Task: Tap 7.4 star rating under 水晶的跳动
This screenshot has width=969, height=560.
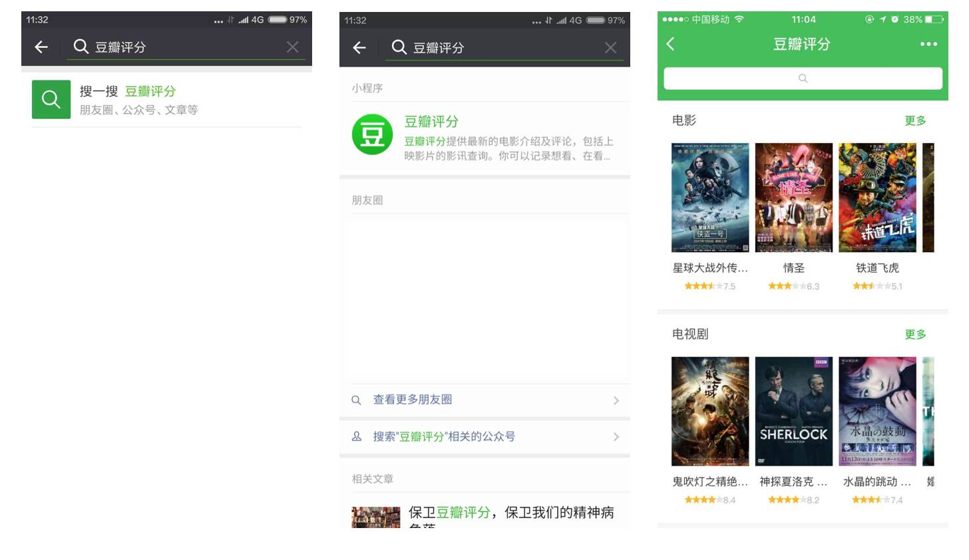Action: [x=877, y=500]
